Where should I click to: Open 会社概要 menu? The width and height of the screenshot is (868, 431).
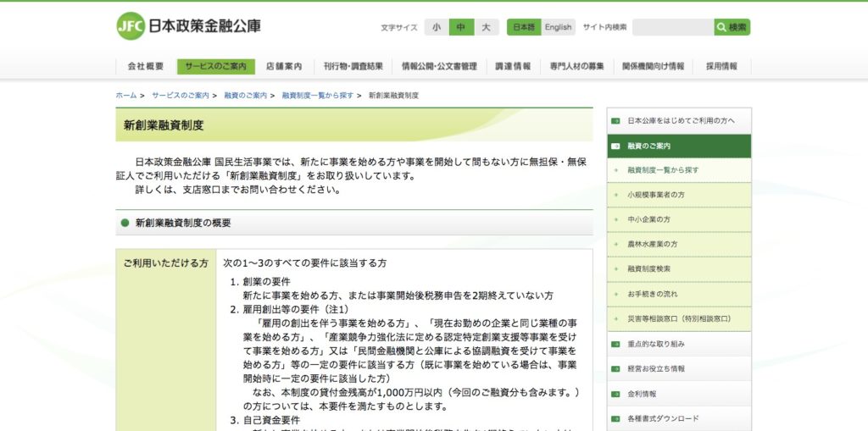tap(146, 66)
